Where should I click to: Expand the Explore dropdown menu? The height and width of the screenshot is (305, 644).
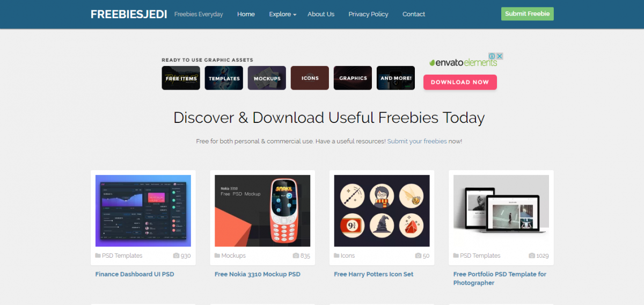click(283, 14)
